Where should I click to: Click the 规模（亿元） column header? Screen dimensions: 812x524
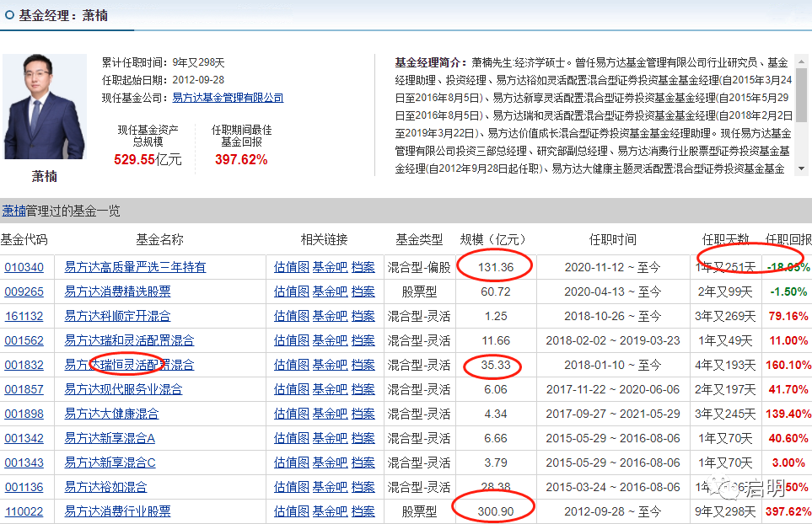pyautogui.click(x=492, y=239)
